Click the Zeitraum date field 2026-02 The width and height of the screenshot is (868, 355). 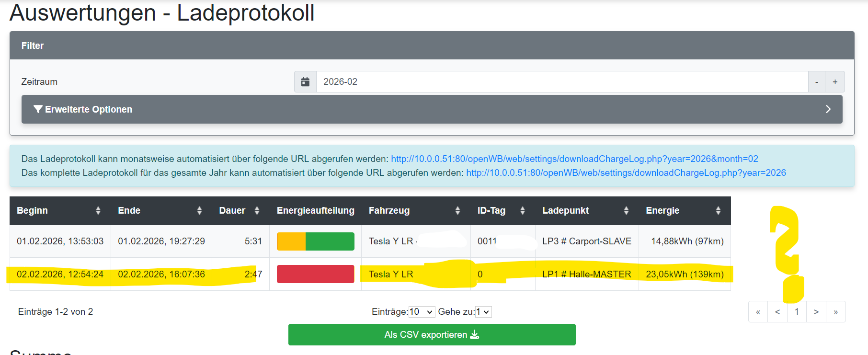click(x=561, y=82)
